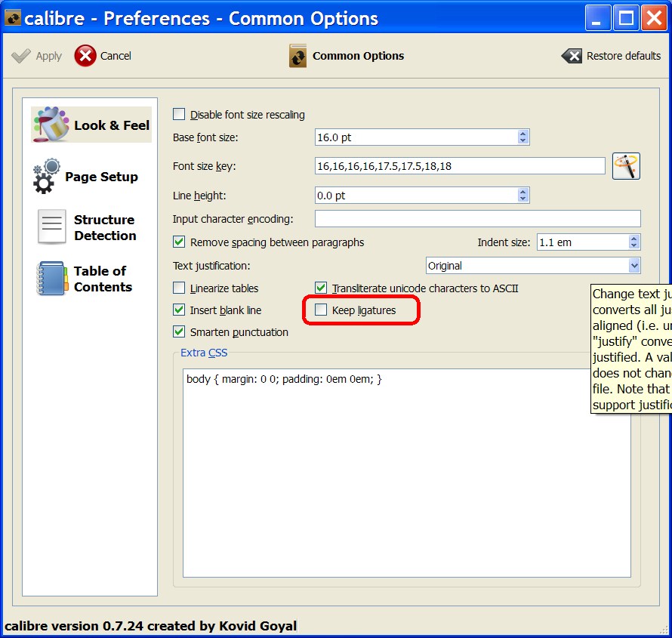
Task: Click the Restore defaults label
Action: coord(624,56)
